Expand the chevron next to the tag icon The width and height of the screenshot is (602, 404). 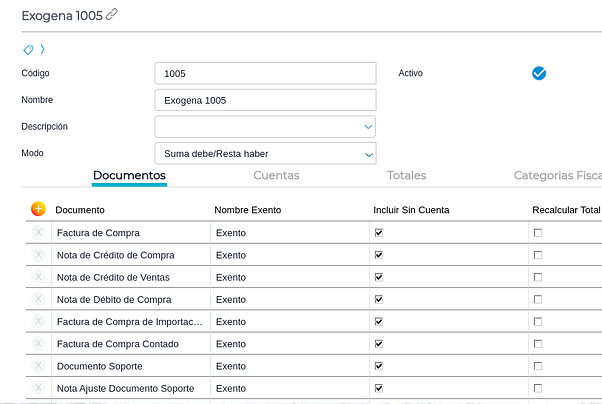point(43,49)
